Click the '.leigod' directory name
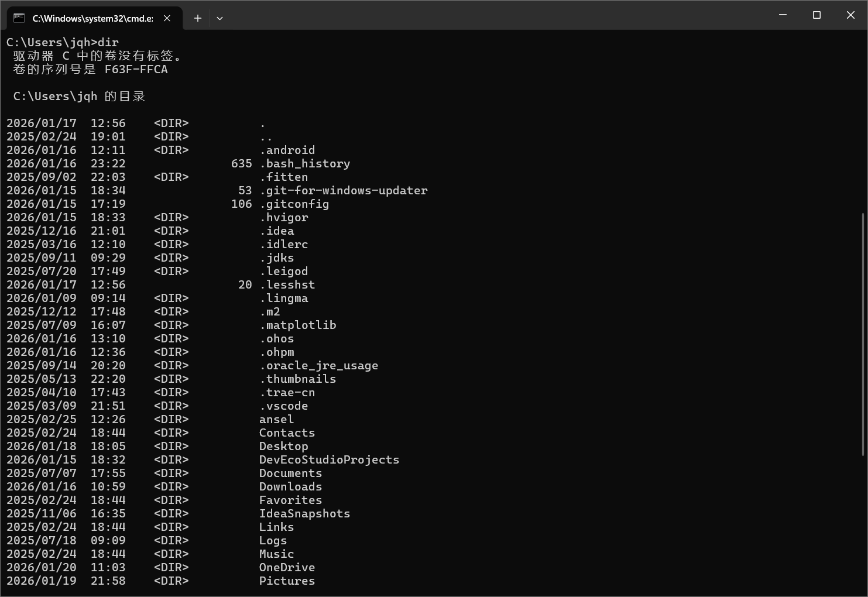Viewport: 868px width, 597px height. coord(284,271)
